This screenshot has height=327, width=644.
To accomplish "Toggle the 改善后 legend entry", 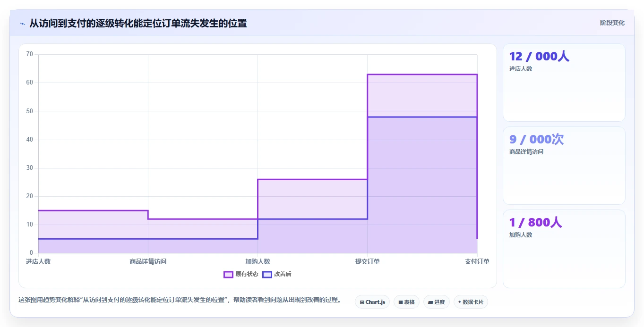I will [x=277, y=274].
